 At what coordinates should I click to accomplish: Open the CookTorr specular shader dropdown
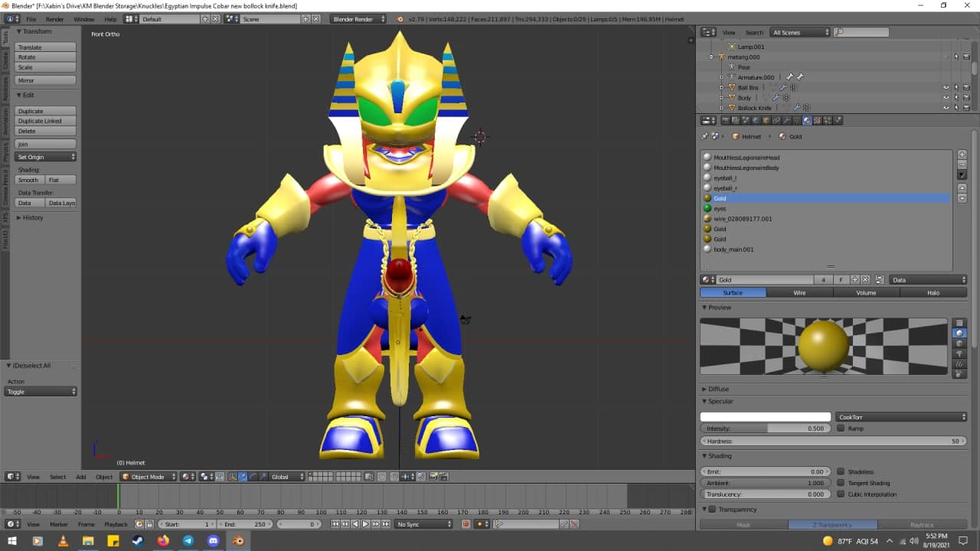coord(901,417)
